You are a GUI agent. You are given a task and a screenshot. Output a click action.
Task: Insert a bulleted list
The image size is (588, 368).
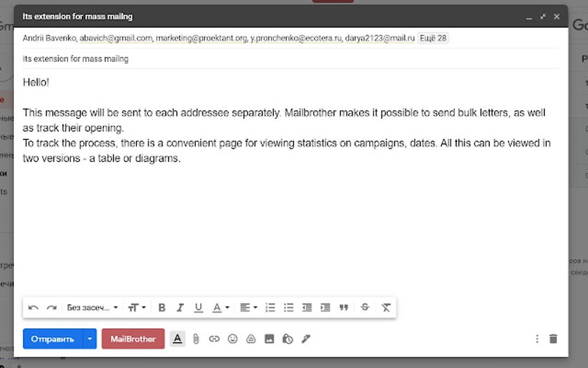(288, 307)
